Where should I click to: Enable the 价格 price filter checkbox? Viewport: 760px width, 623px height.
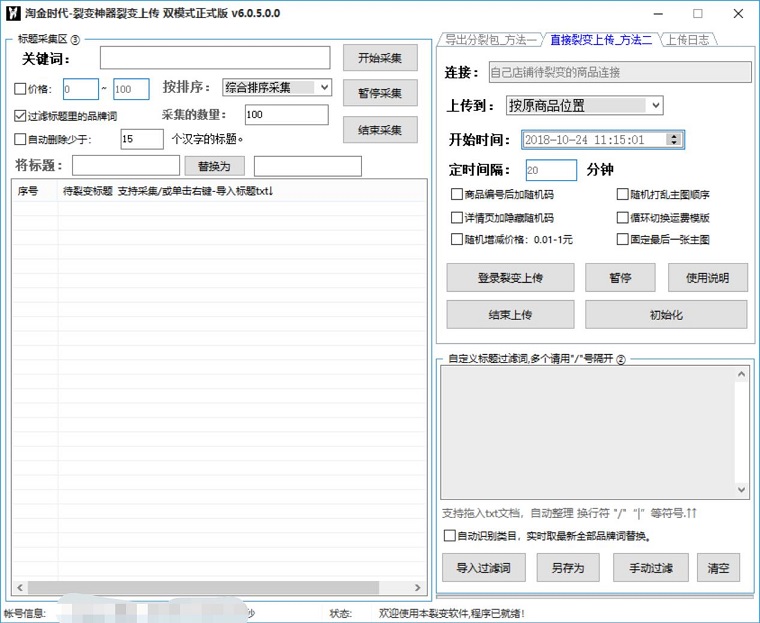(x=20, y=89)
